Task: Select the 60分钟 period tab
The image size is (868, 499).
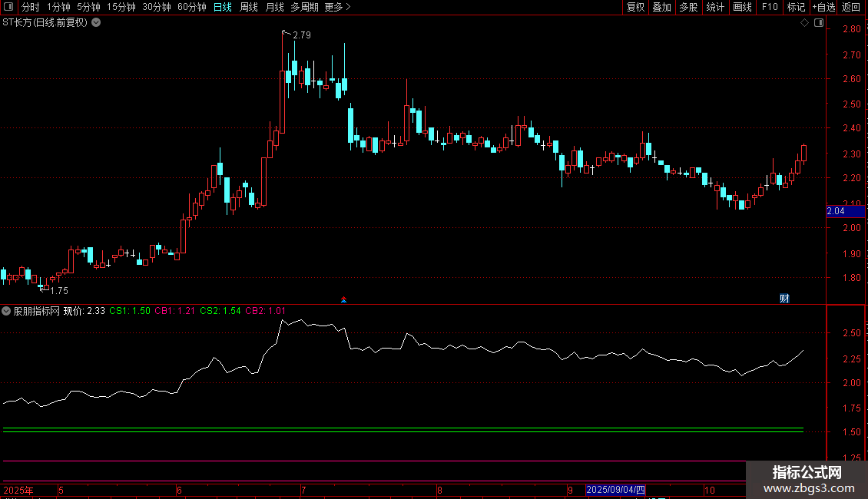Action: pyautogui.click(x=191, y=7)
